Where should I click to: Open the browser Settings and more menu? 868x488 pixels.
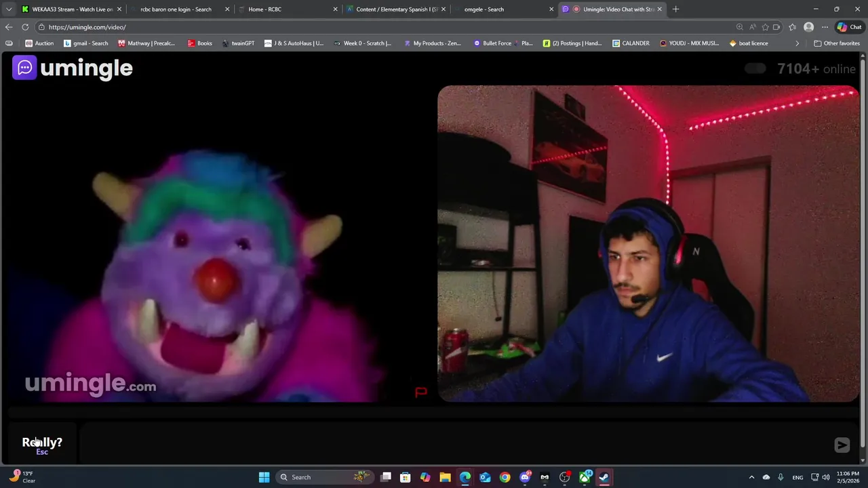pos(825,27)
